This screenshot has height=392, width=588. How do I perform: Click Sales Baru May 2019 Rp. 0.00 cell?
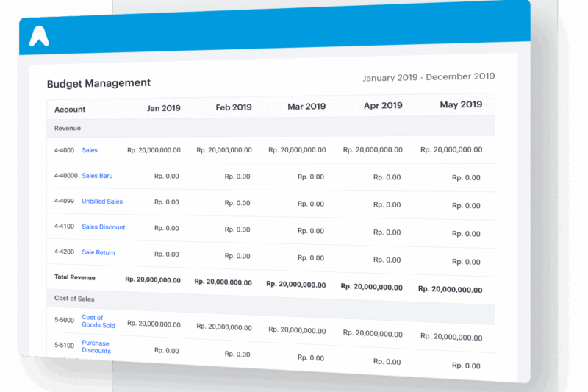pyautogui.click(x=466, y=178)
